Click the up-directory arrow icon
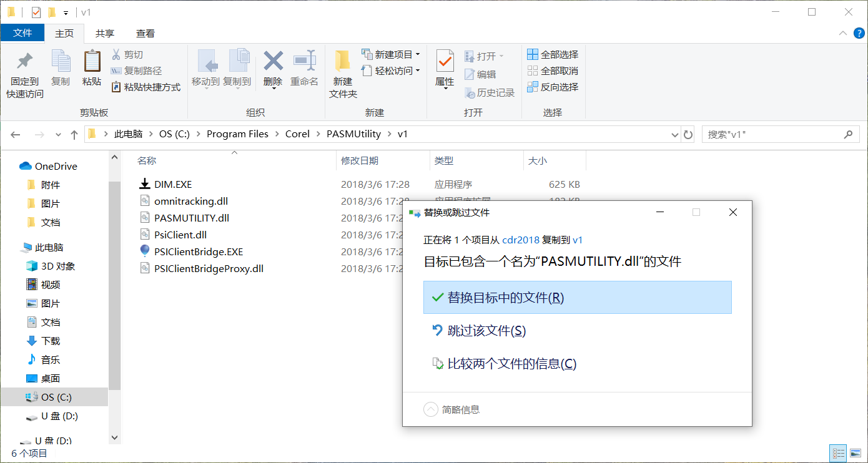This screenshot has height=463, width=868. click(74, 134)
